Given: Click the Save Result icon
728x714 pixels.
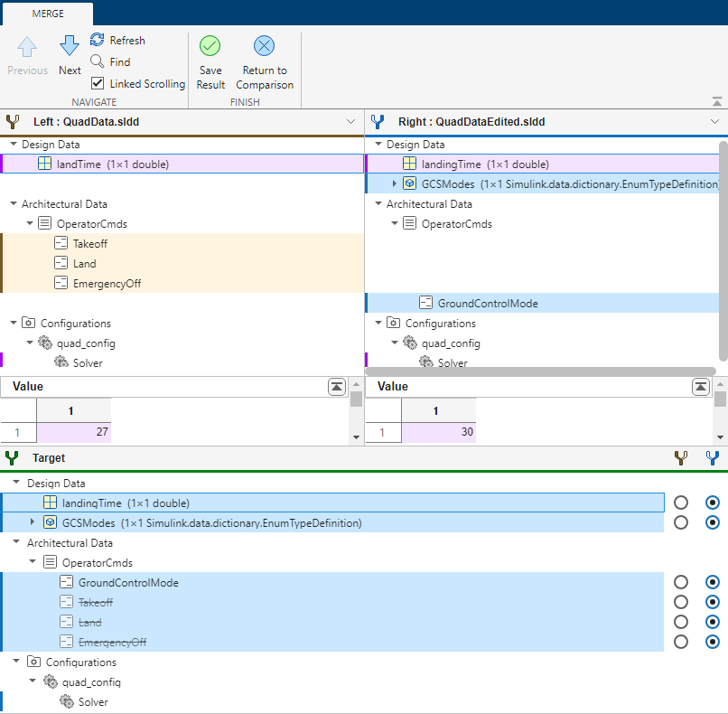Looking at the screenshot, I should click(210, 45).
